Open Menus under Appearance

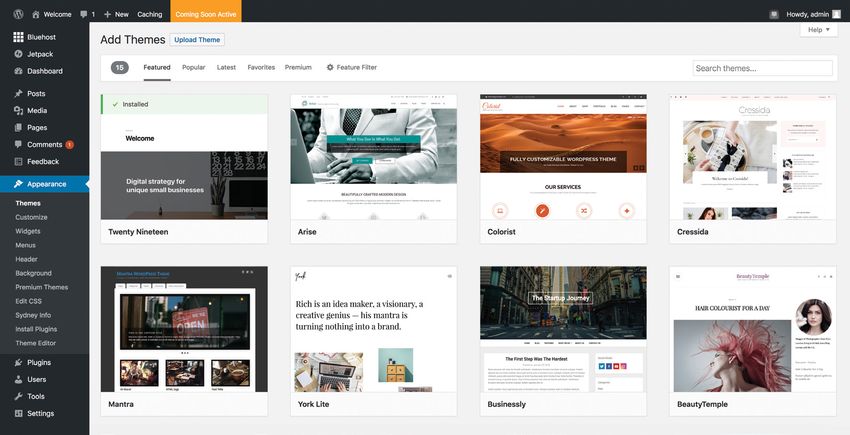click(x=25, y=245)
